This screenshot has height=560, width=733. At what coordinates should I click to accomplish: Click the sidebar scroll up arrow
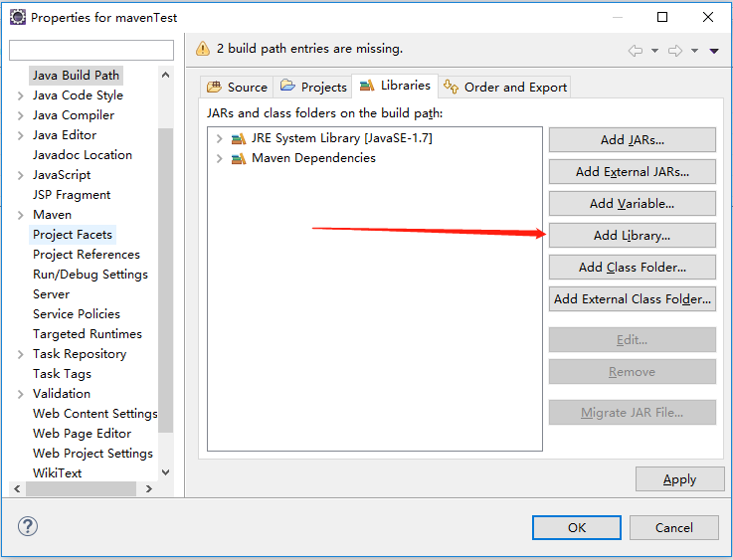pos(165,75)
